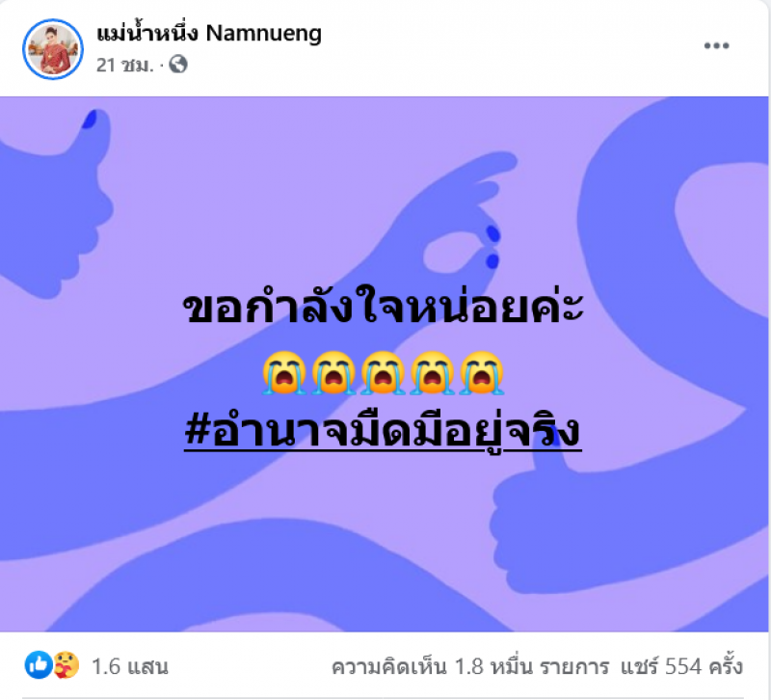Click the OK-gesture hand illustration
The height and width of the screenshot is (700, 771).
point(463,222)
